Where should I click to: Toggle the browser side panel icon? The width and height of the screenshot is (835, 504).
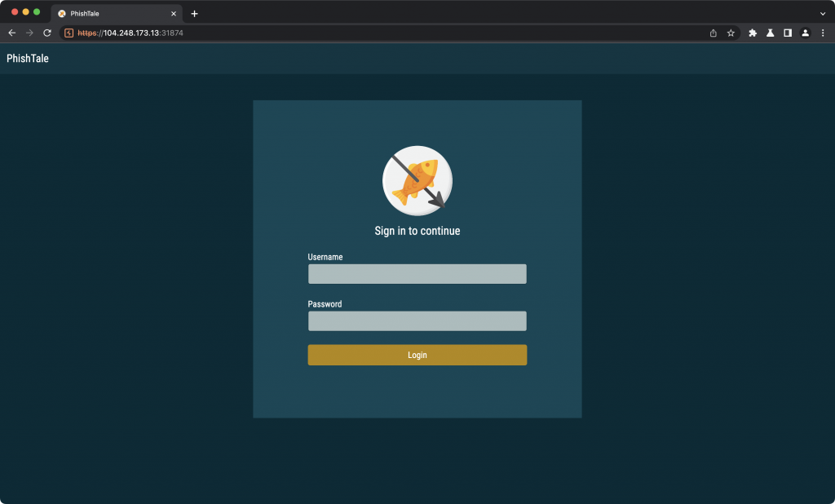pos(788,33)
